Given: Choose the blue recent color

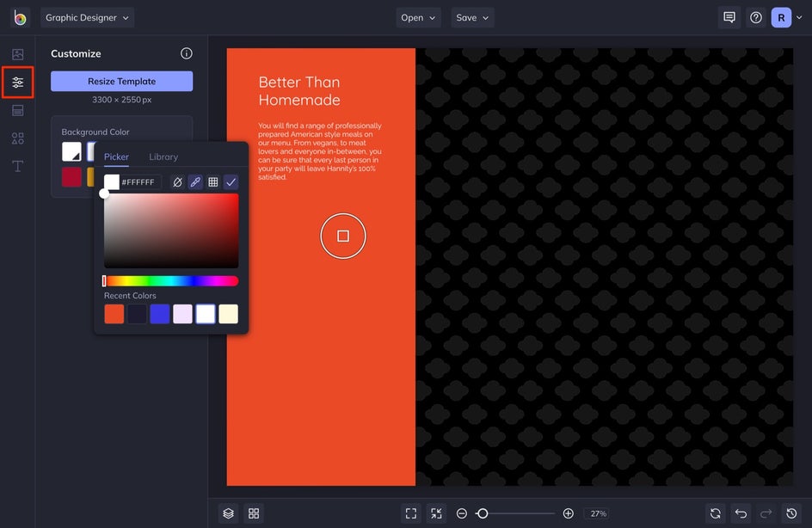Looking at the screenshot, I should click(x=159, y=314).
